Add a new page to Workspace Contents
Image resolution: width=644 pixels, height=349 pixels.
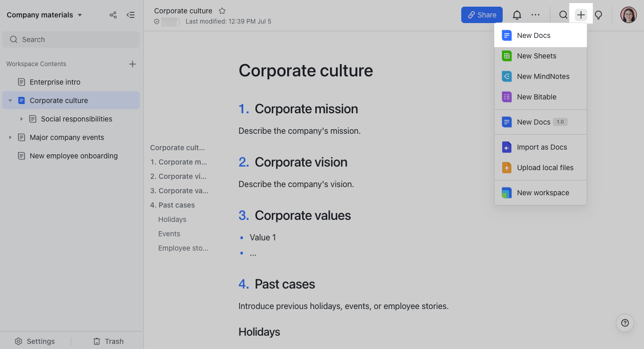click(x=133, y=64)
